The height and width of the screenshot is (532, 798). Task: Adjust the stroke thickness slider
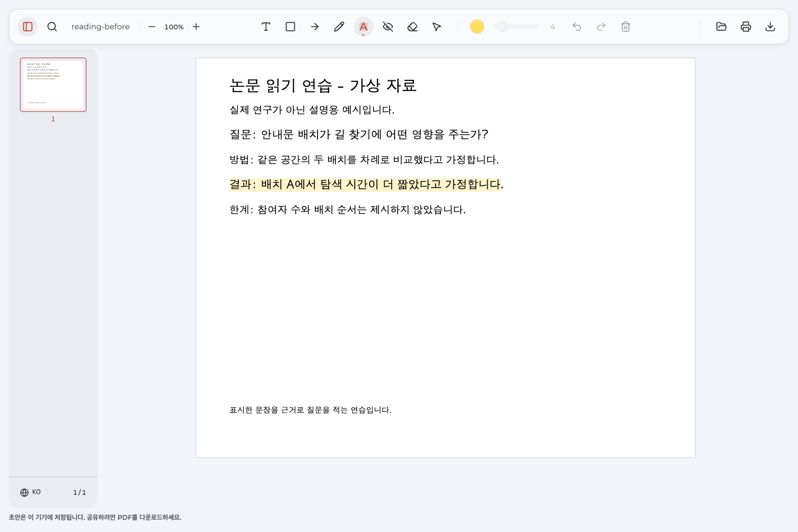pyautogui.click(x=516, y=27)
